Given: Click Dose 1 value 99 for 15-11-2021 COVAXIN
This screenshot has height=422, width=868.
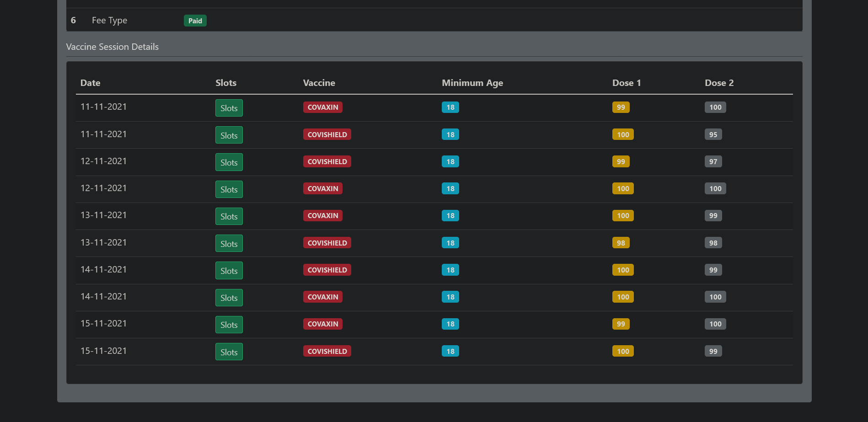Looking at the screenshot, I should coord(621,324).
